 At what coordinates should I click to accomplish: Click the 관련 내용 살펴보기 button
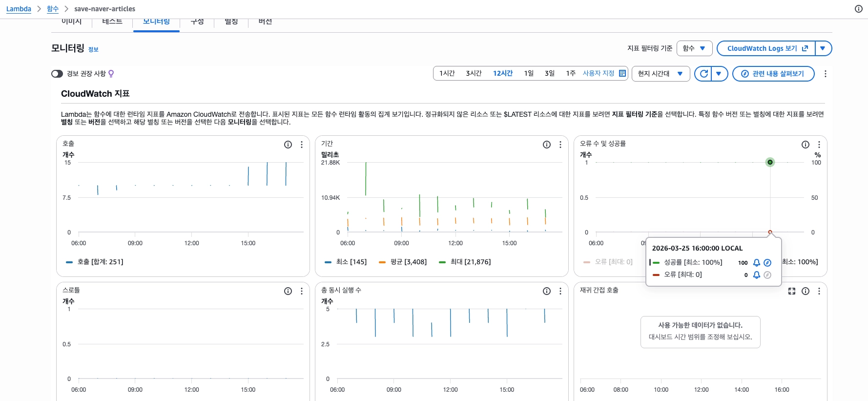click(x=773, y=74)
